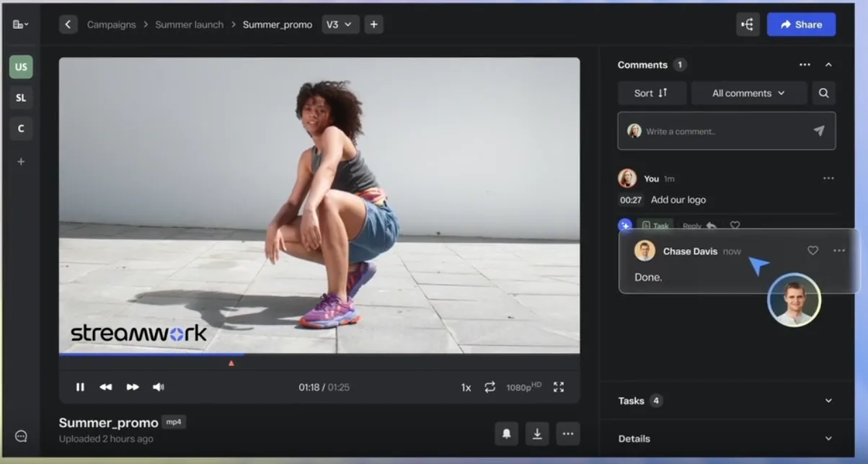This screenshot has width=868, height=464.
Task: Switch to the SL workspace in sidebar
Action: click(21, 98)
